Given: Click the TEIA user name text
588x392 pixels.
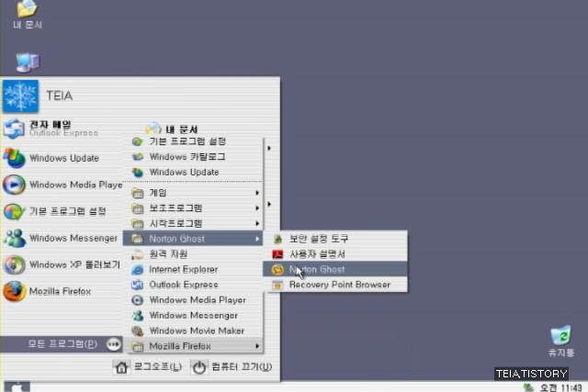Looking at the screenshot, I should click(x=59, y=96).
